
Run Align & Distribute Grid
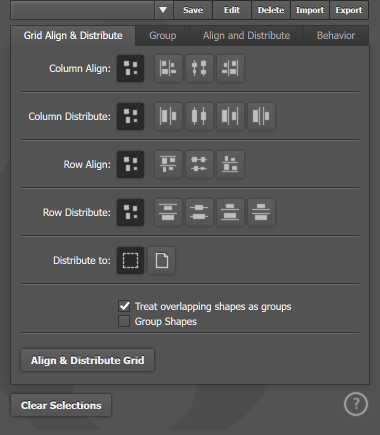[87, 360]
